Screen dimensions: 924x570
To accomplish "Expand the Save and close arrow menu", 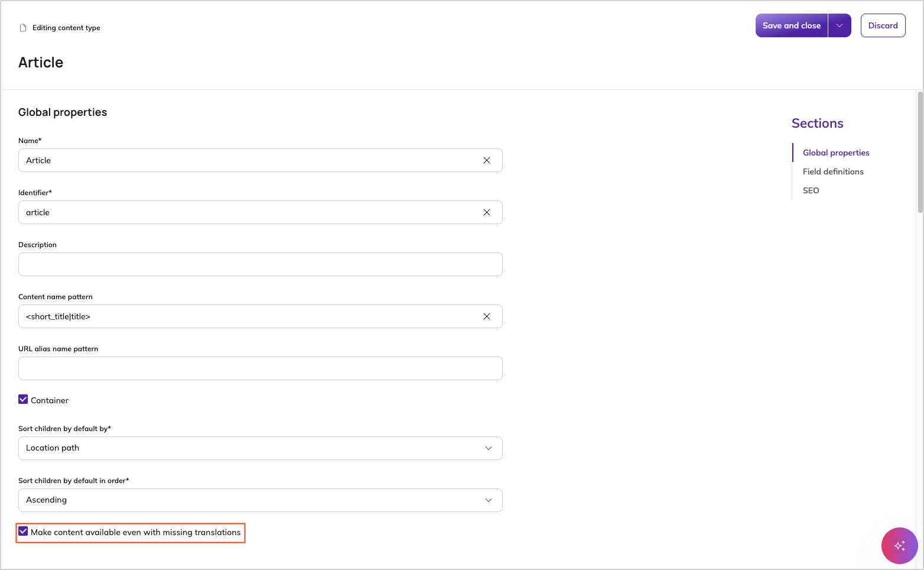I will click(x=840, y=25).
